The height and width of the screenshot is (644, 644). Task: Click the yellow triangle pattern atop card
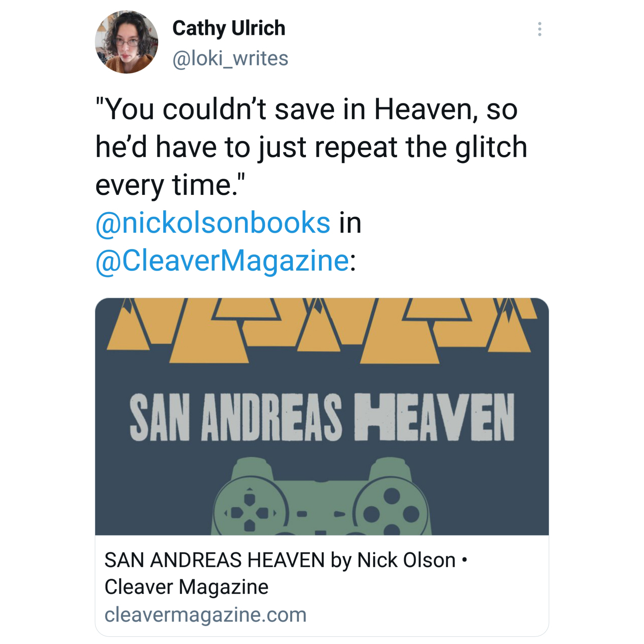coord(321,331)
